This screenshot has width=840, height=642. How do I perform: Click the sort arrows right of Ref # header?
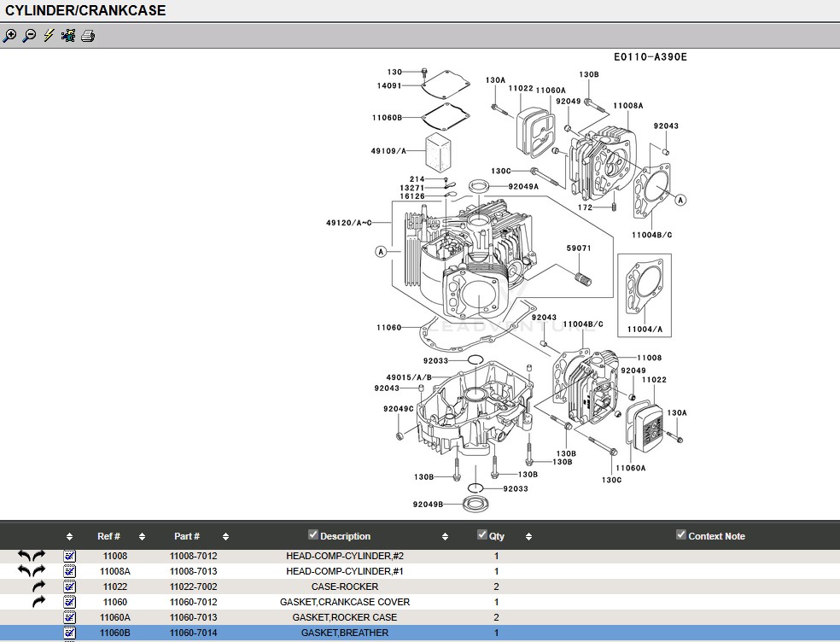click(142, 537)
